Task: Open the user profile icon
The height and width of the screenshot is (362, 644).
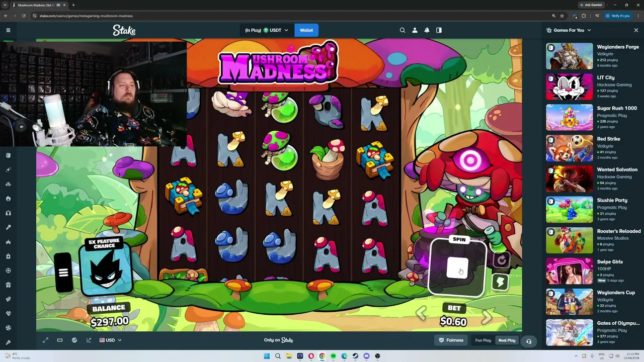Action: (x=415, y=30)
